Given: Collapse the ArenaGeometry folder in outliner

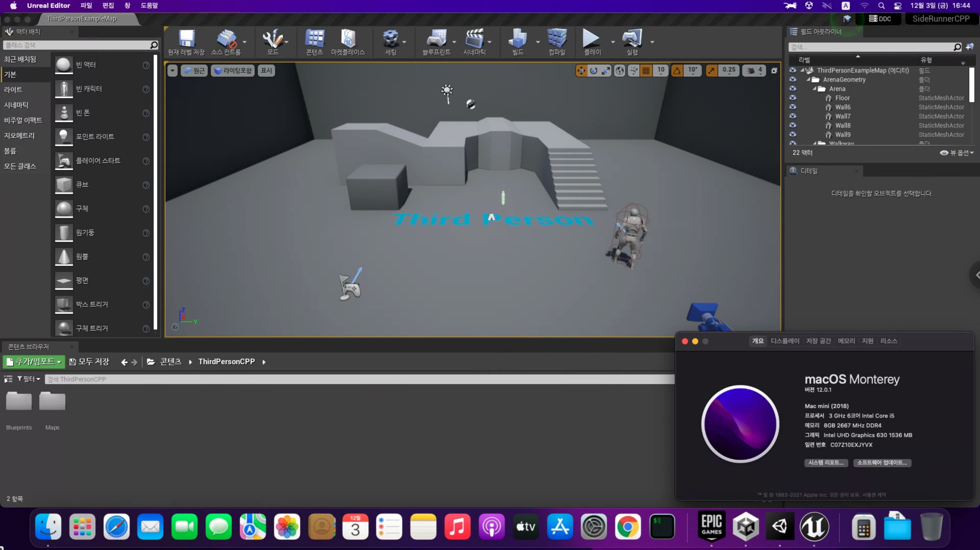Looking at the screenshot, I should tap(808, 80).
